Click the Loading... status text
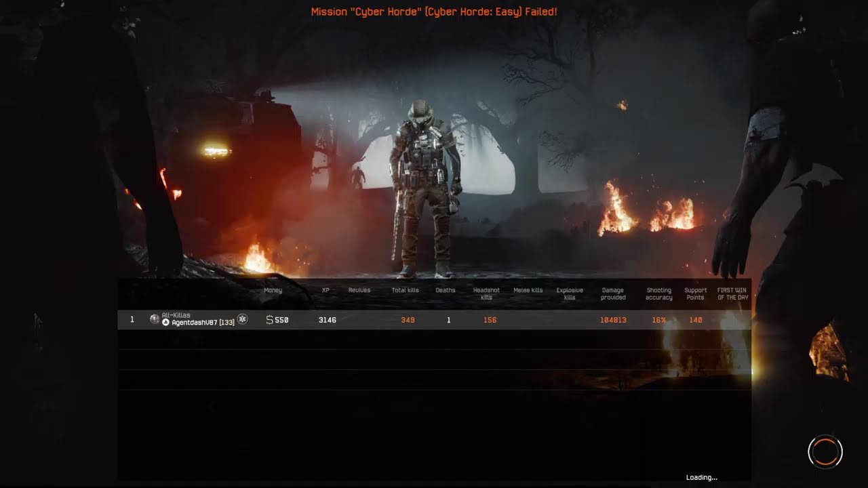 point(701,477)
